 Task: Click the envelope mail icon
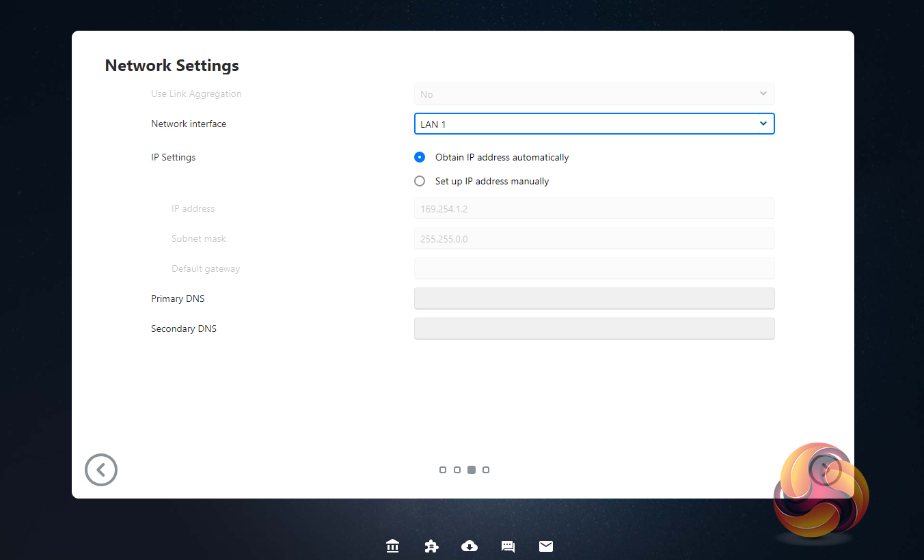coord(546,546)
